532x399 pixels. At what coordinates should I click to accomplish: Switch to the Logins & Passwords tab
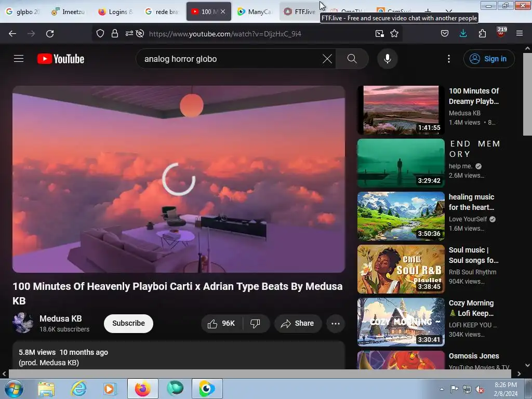(116, 11)
